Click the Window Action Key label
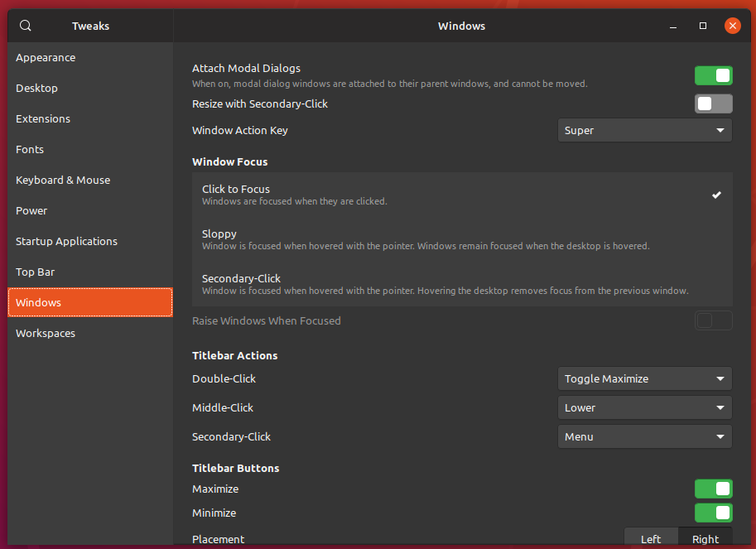756x549 pixels. (x=240, y=131)
